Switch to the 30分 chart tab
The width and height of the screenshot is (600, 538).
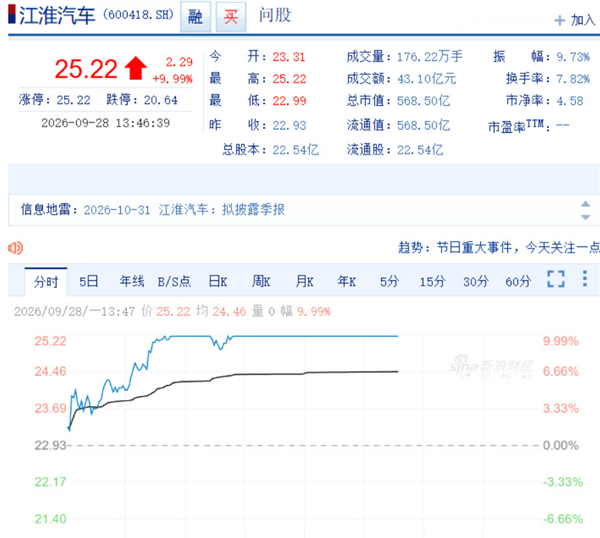coord(476,282)
